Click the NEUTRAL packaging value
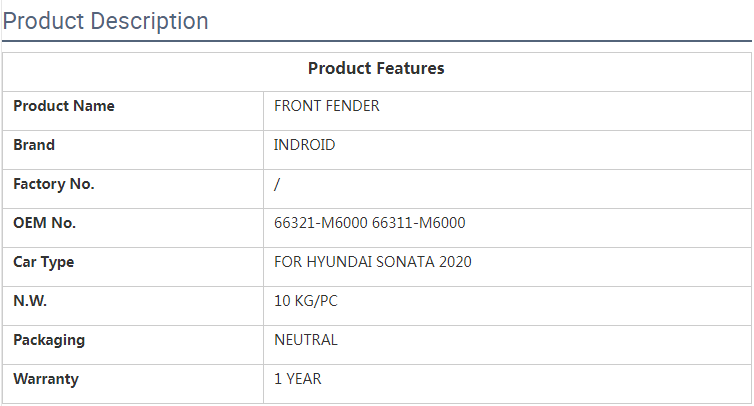 pyautogui.click(x=306, y=340)
